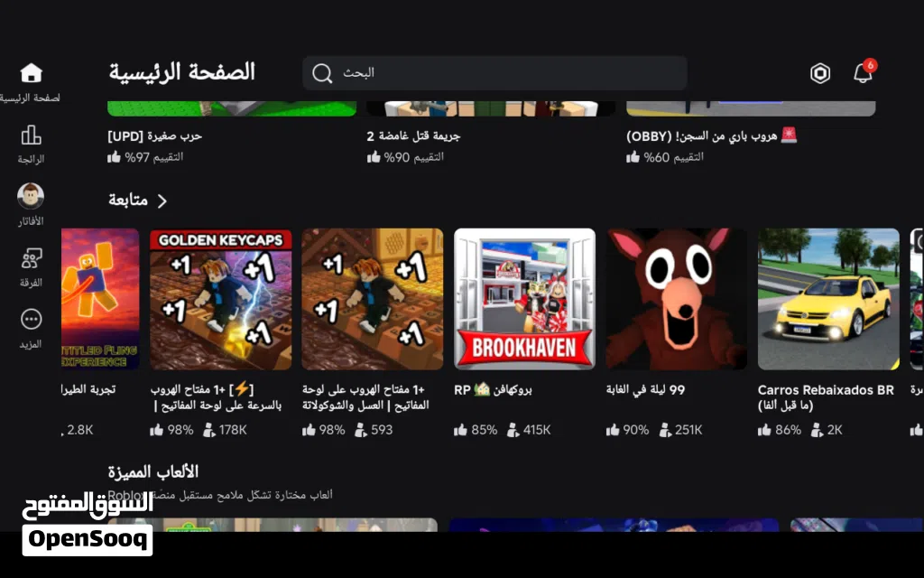Click the 2.8K count under the fling game
The image size is (924, 578).
coord(79,430)
